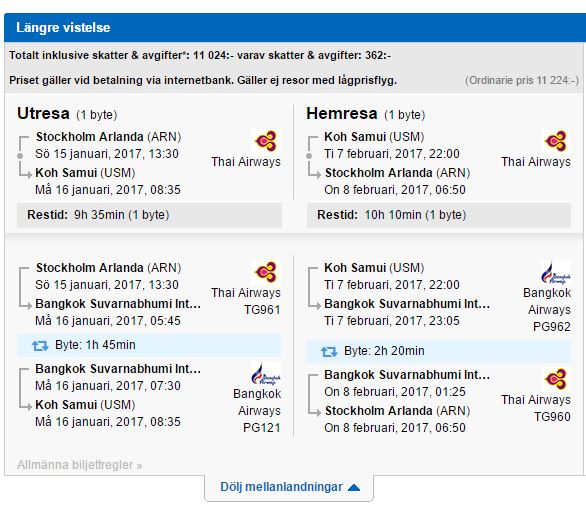
Task: Click flight number PG121
Action: click(262, 428)
